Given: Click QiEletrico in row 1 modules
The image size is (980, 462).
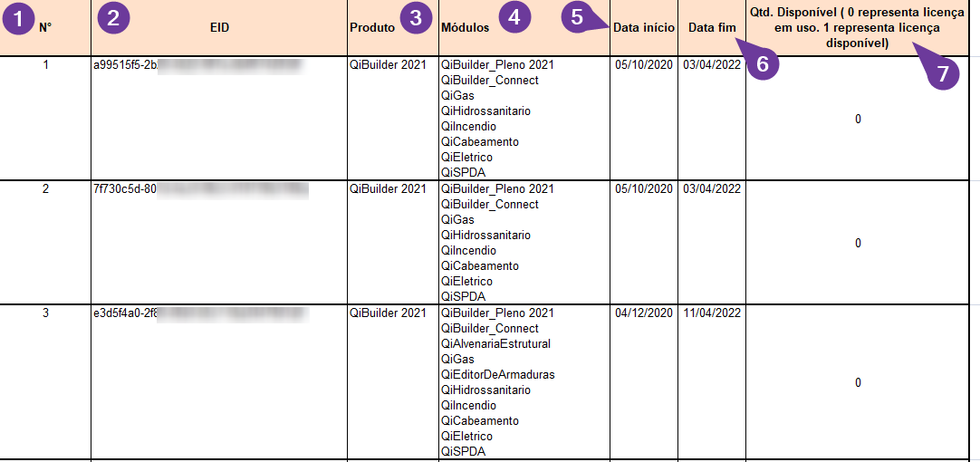Looking at the screenshot, I should [466, 158].
